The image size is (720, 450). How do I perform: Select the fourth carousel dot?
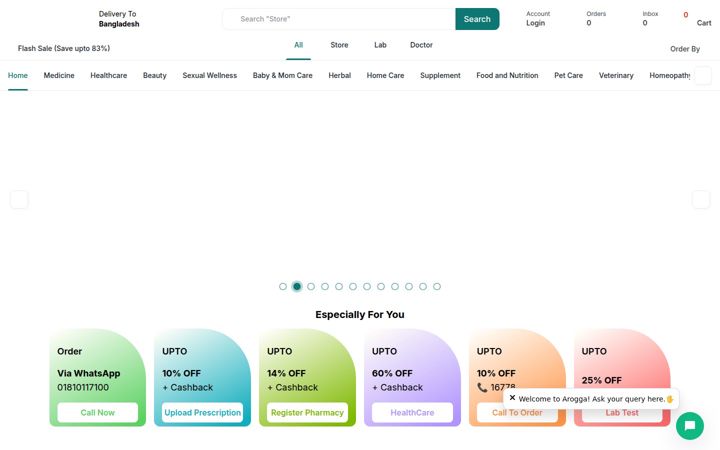(x=325, y=287)
